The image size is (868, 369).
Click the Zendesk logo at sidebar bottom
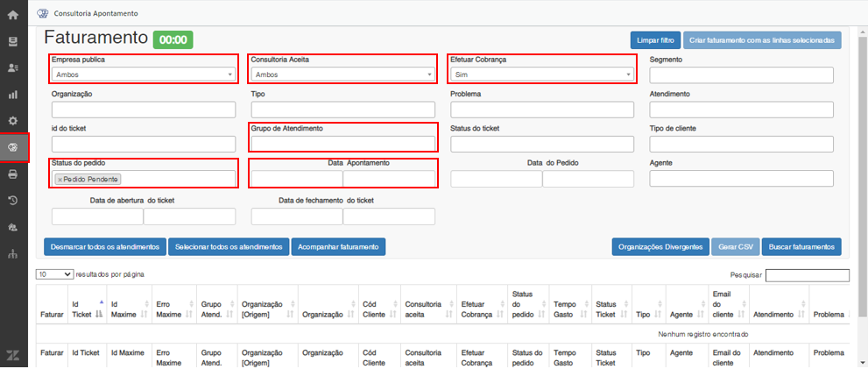pos(13,355)
